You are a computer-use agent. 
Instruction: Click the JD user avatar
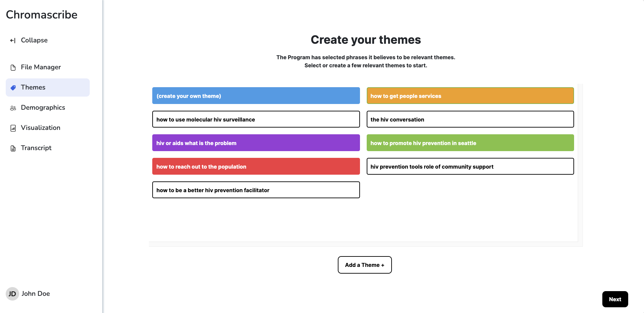12,294
